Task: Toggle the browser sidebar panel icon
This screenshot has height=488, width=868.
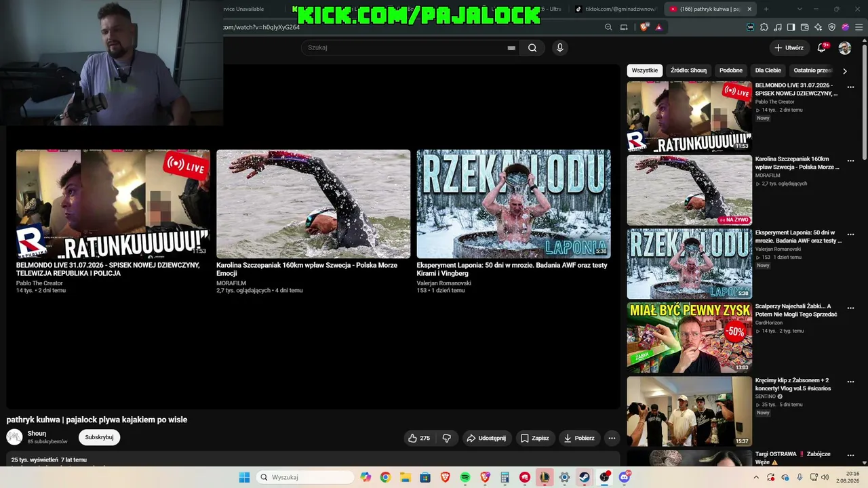Action: click(791, 27)
